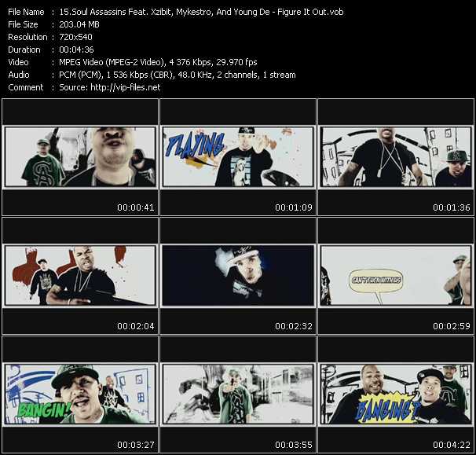Click the file size value 203.04 MB
This screenshot has height=455, width=476.
79,24
